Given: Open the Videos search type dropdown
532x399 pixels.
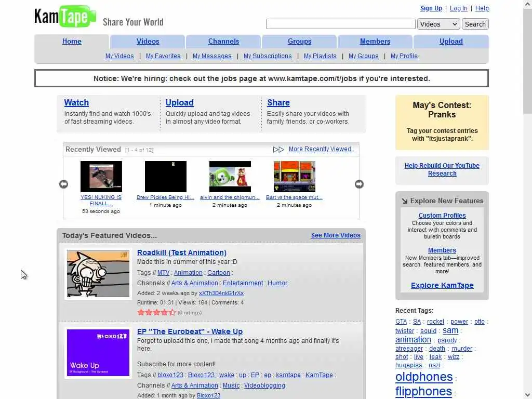Looking at the screenshot, I should click(x=438, y=24).
